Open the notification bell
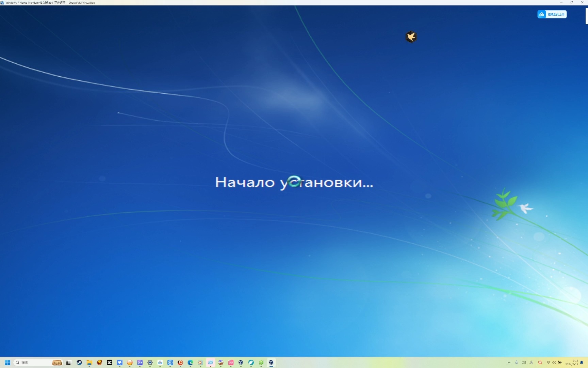 coord(582,363)
